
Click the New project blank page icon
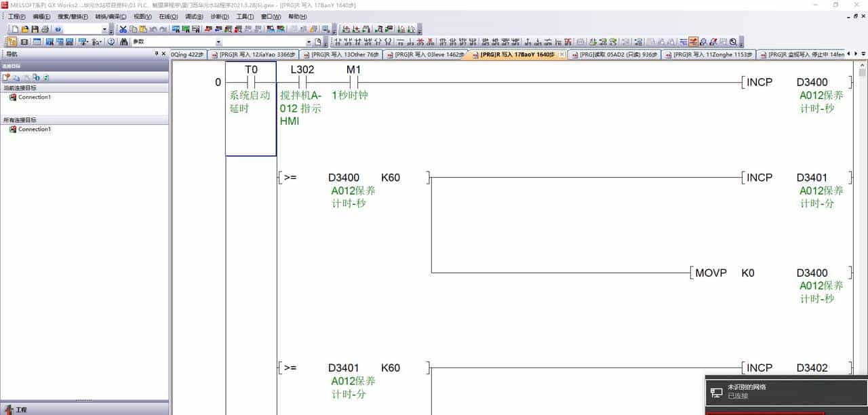(x=14, y=29)
